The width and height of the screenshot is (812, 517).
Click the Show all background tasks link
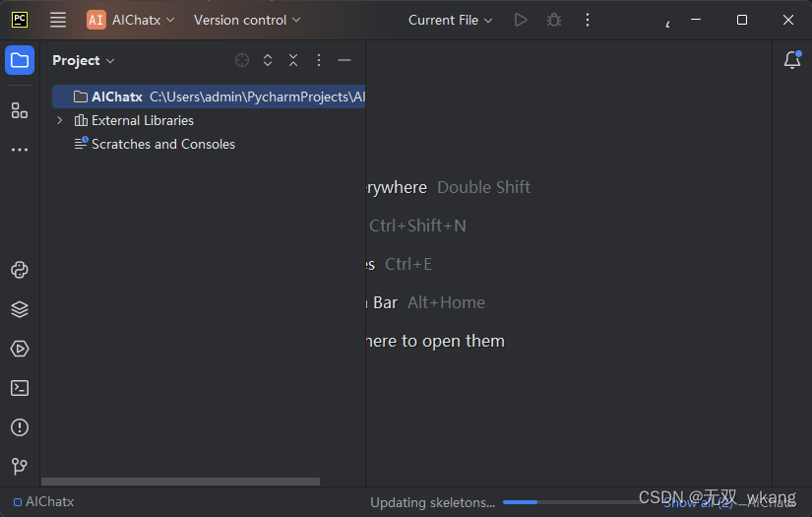click(x=698, y=503)
